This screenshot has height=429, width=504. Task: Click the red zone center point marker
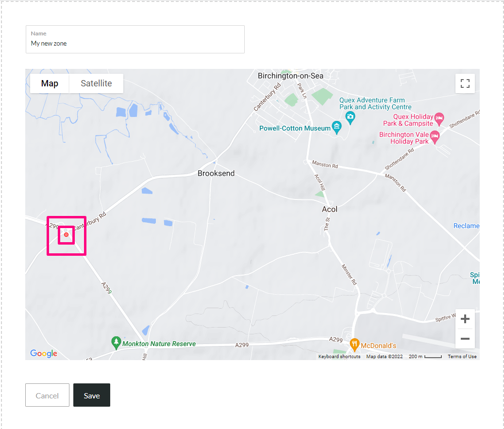tap(66, 234)
